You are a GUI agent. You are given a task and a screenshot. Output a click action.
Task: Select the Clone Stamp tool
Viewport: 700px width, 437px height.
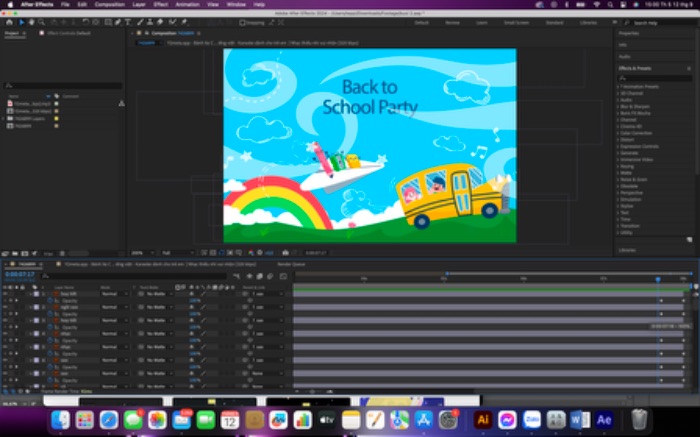point(150,22)
